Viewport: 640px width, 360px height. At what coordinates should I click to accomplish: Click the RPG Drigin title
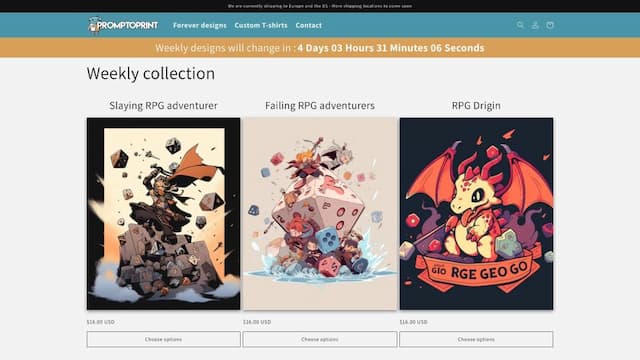476,105
